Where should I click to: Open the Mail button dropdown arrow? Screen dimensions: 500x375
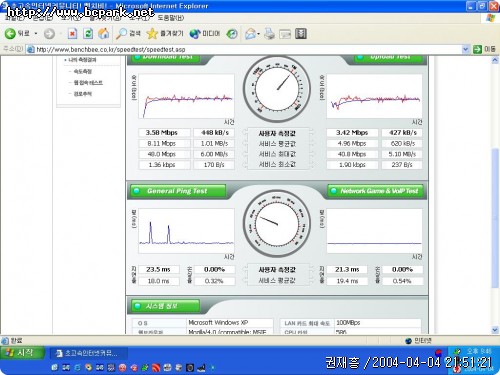tap(258, 34)
